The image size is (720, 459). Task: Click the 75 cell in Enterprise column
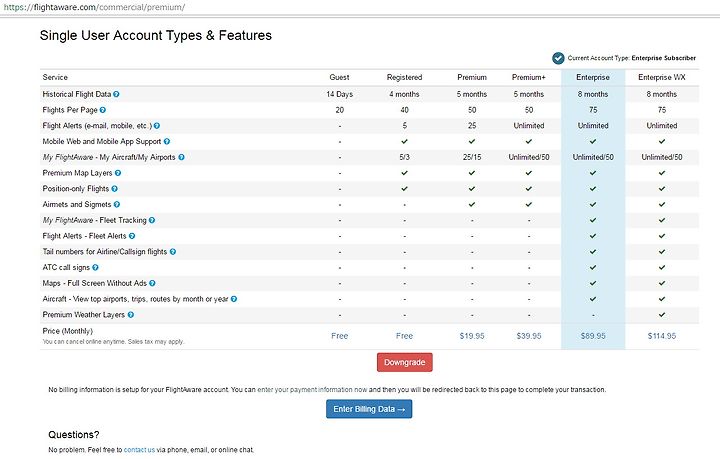(x=593, y=110)
